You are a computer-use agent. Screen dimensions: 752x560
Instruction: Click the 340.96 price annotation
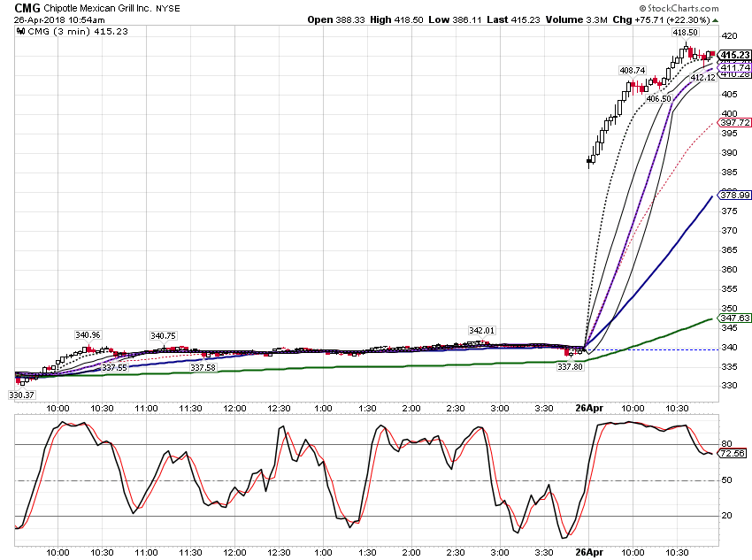tap(88, 334)
